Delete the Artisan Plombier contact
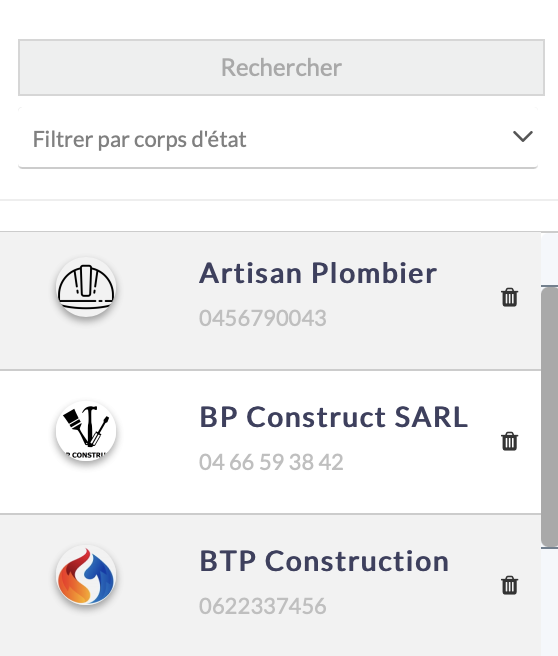Image resolution: width=558 pixels, height=656 pixels. (509, 297)
